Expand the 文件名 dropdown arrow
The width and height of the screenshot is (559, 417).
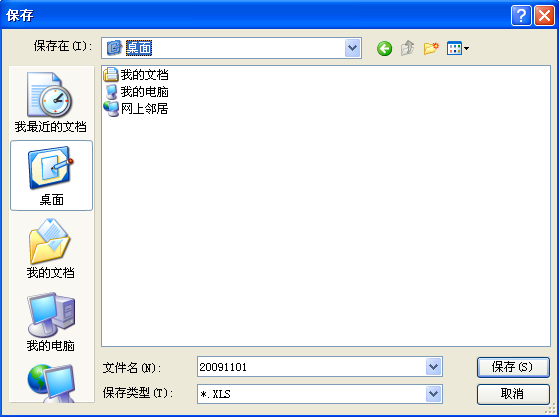pos(434,366)
